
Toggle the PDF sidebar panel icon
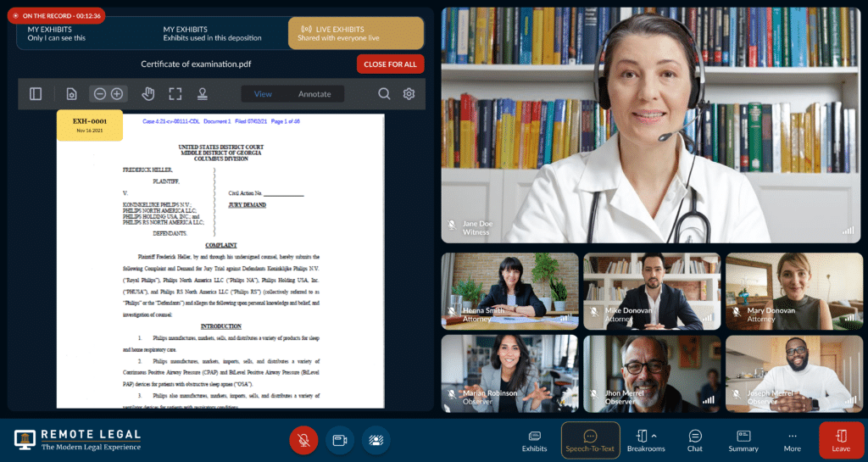click(36, 94)
